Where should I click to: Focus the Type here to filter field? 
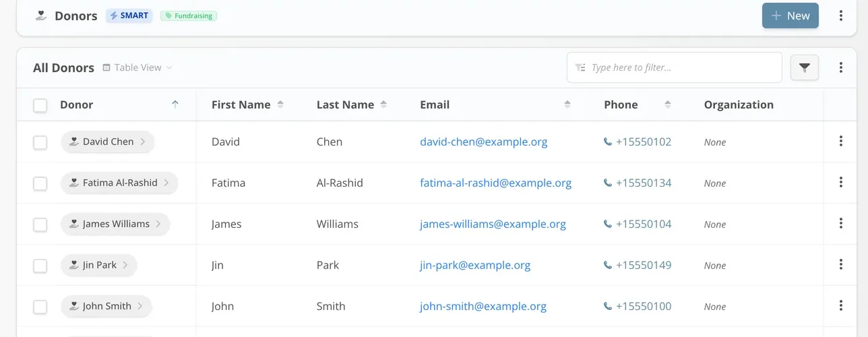click(x=675, y=67)
